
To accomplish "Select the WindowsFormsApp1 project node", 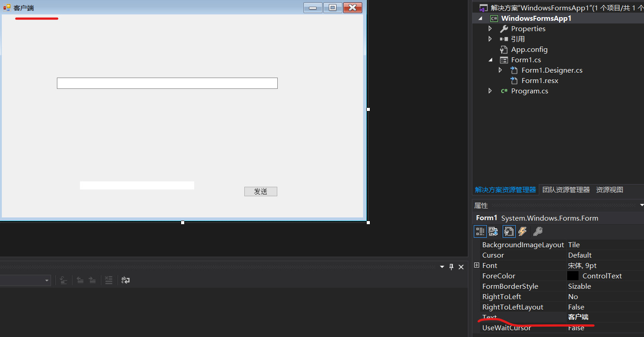I will tap(536, 18).
